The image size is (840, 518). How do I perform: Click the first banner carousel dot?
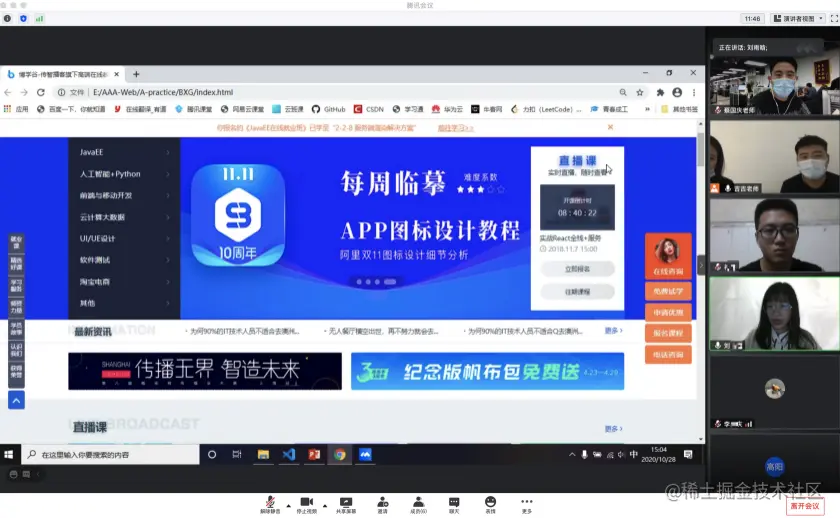[359, 282]
